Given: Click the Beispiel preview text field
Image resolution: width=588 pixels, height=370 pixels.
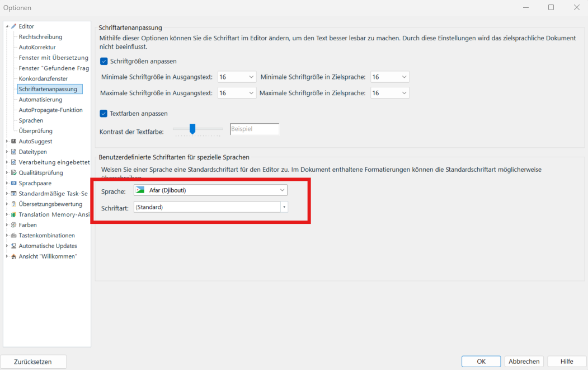Looking at the screenshot, I should (x=254, y=129).
